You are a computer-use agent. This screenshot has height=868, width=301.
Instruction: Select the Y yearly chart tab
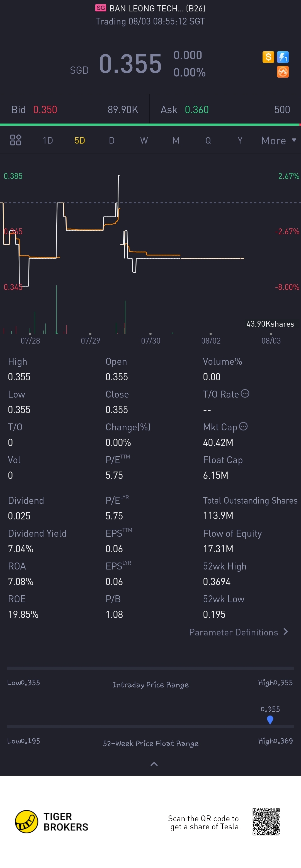pyautogui.click(x=240, y=140)
